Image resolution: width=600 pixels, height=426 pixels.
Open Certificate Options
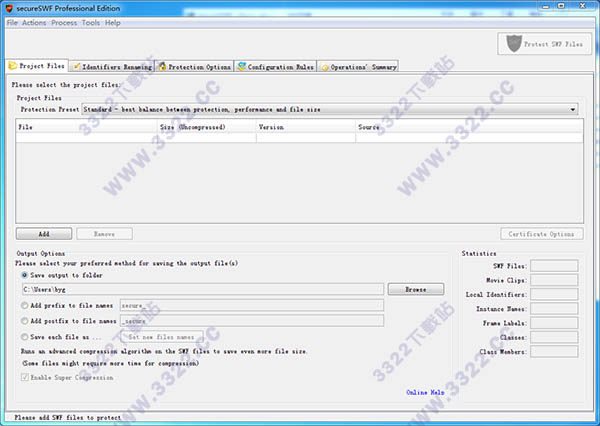541,234
